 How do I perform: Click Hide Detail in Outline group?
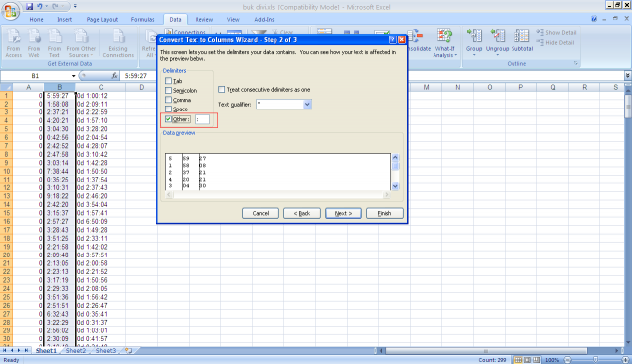pyautogui.click(x=555, y=42)
